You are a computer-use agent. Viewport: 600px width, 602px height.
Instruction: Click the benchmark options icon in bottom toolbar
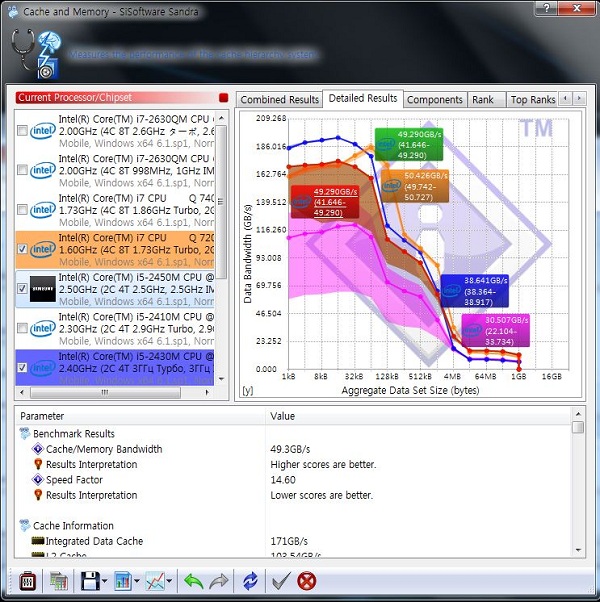point(28,581)
